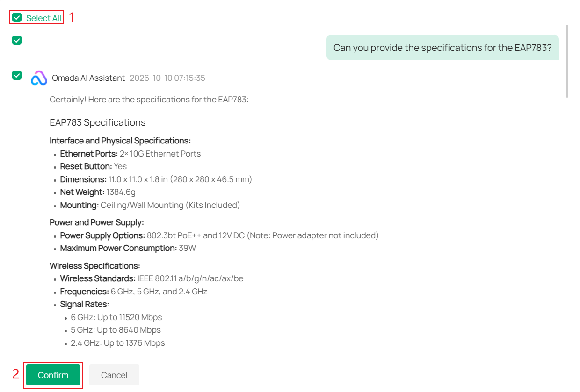
Task: Click the Cancel button
Action: coord(114,375)
